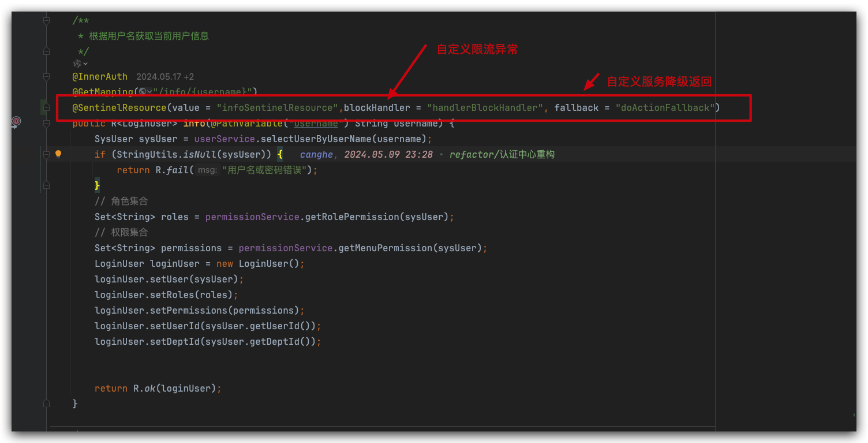
Task: Click the permissions variable declaration
Action: 192,248
